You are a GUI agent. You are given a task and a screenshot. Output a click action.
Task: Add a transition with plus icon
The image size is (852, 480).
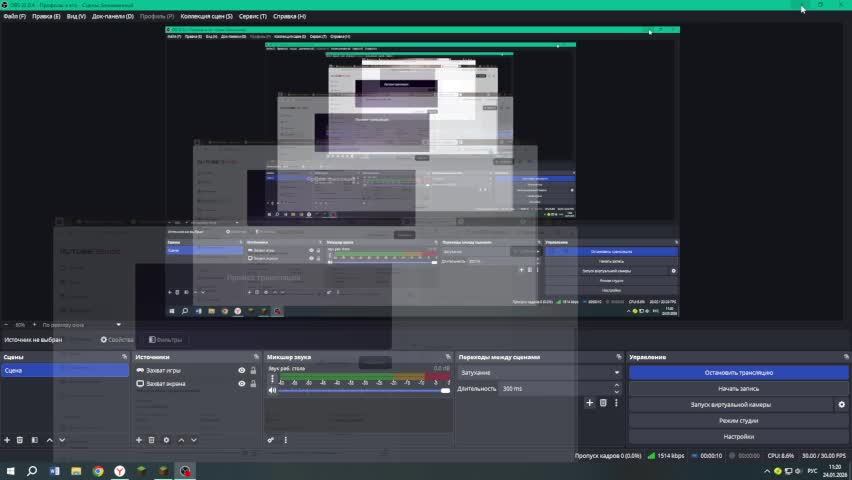590,403
